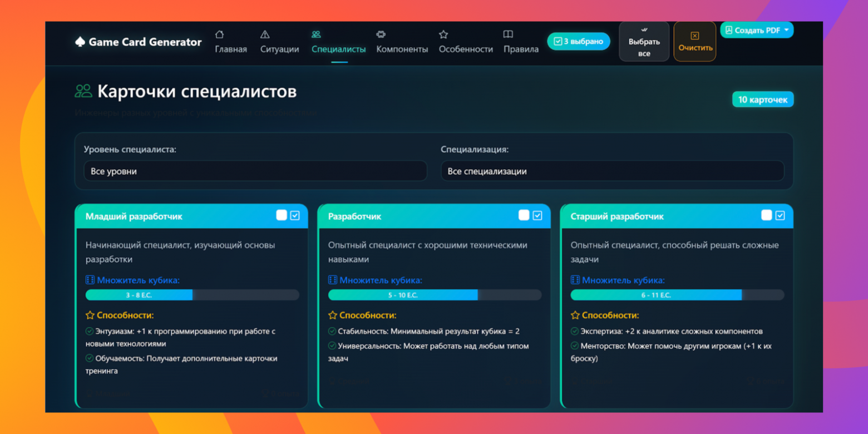Switch to the Компоненты tab
Screen dimensions: 868x434
tap(402, 43)
